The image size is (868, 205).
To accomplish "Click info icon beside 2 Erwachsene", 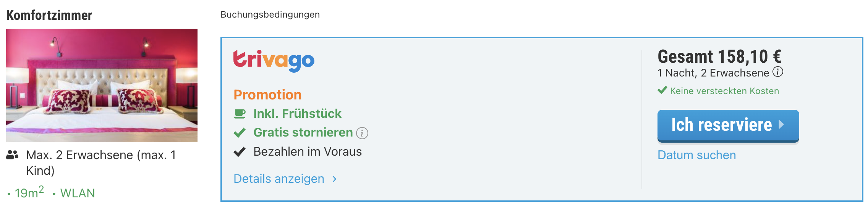I will click(778, 72).
